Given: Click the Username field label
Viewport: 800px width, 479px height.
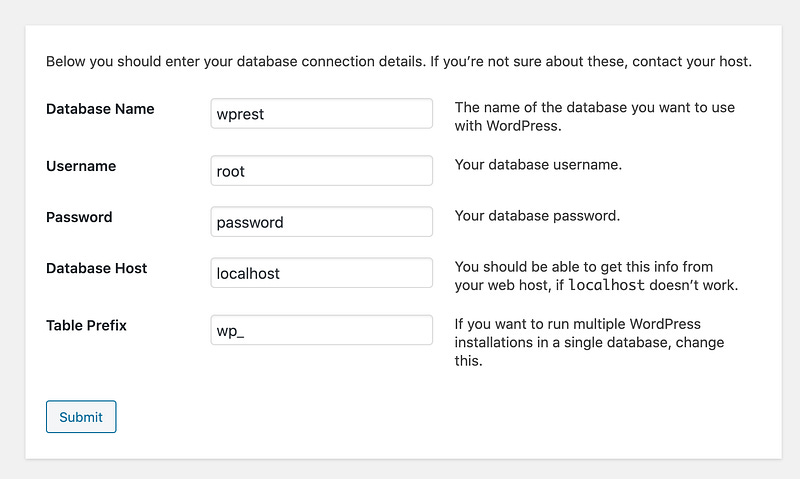Looking at the screenshot, I should click(81, 166).
